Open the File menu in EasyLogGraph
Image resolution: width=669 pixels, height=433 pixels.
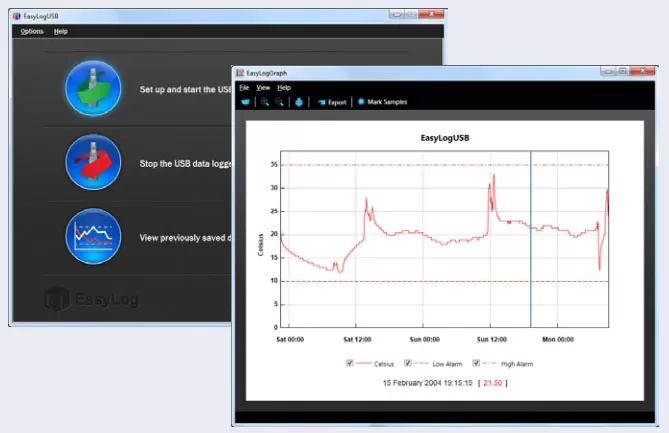click(x=244, y=87)
